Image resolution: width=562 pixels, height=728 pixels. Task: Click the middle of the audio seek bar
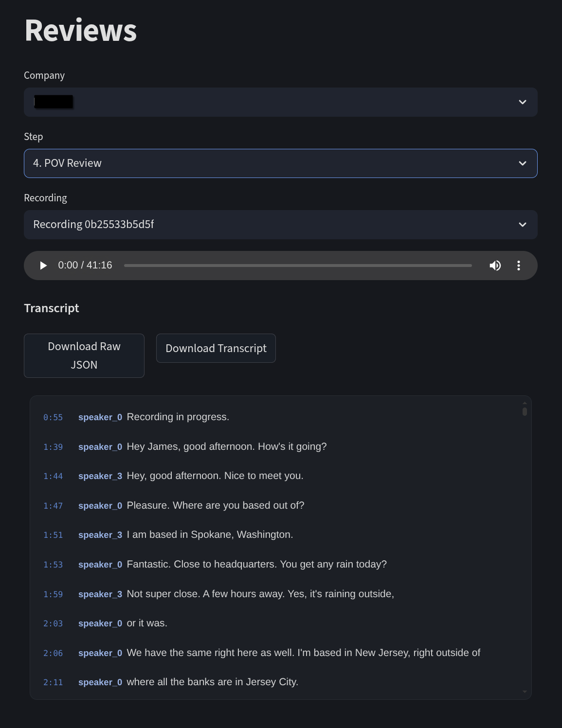coord(298,266)
